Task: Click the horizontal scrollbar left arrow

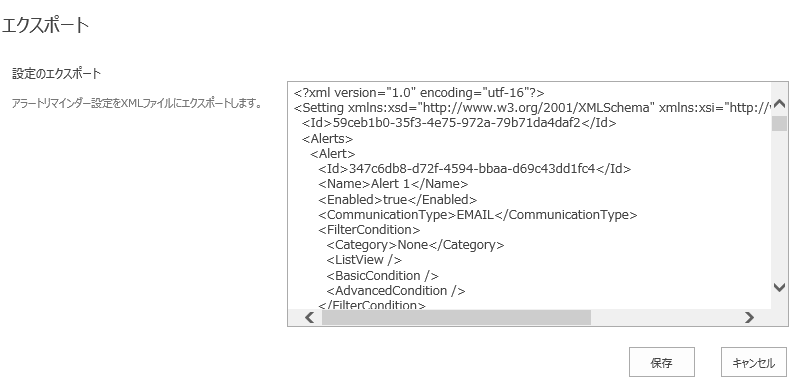Action: tap(309, 318)
